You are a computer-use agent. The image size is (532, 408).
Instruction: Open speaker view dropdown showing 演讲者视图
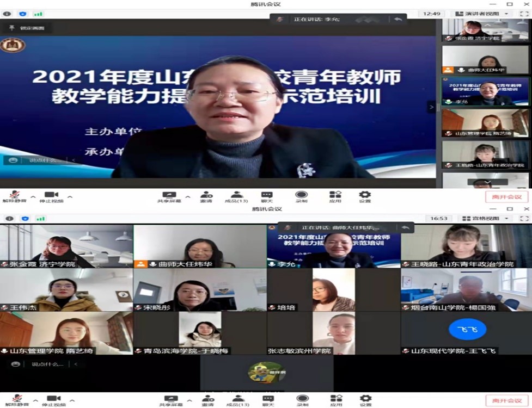pos(481,14)
